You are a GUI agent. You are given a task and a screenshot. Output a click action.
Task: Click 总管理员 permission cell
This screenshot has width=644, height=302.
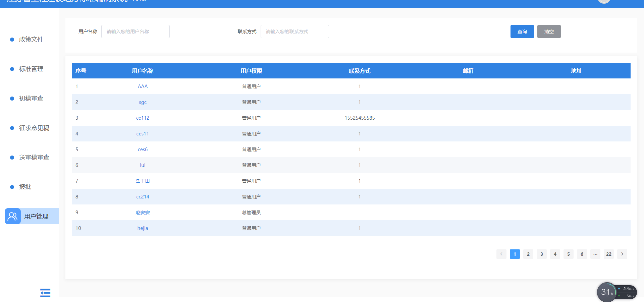[x=251, y=213]
